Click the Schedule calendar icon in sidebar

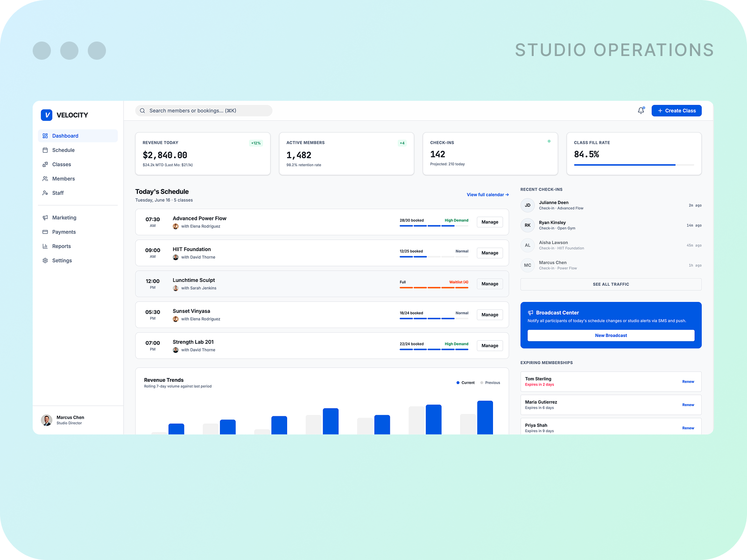(45, 150)
